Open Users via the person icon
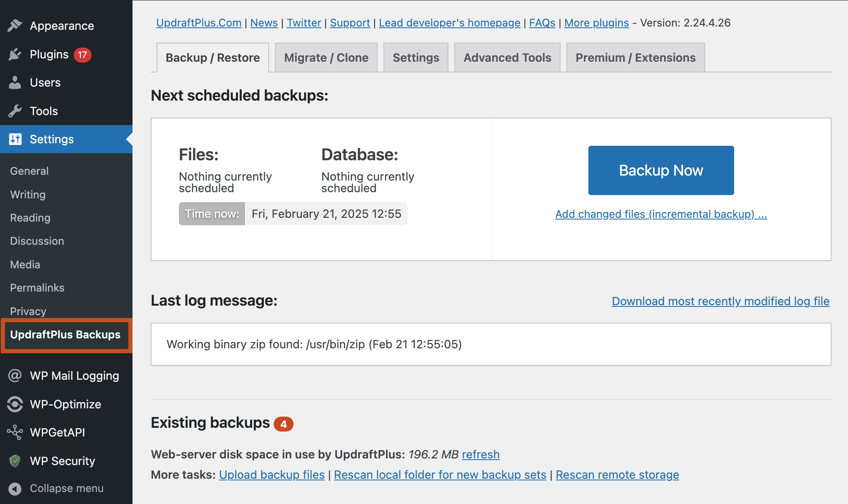Screen dimensions: 848x504 click(15, 82)
